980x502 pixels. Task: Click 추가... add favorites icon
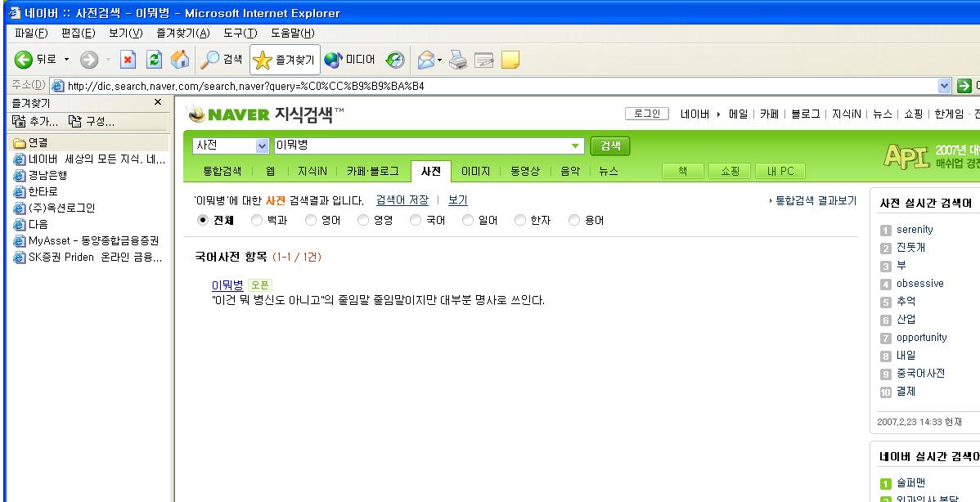[35, 121]
